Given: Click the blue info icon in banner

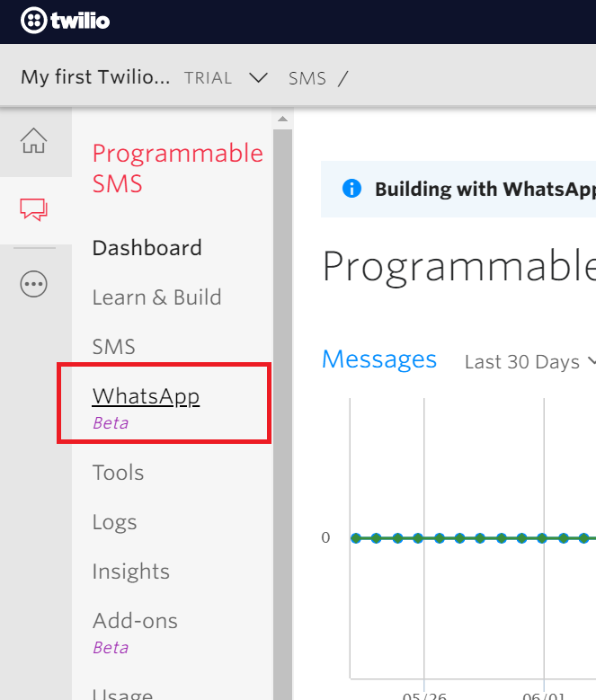Looking at the screenshot, I should point(351,189).
